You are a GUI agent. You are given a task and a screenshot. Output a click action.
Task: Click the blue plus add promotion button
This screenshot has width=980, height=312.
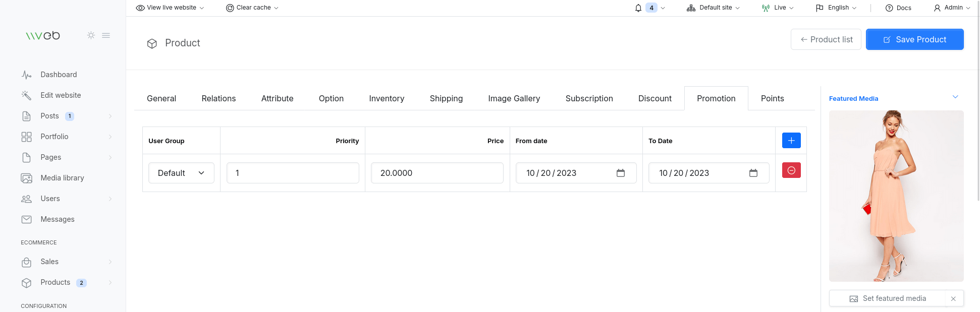tap(791, 141)
